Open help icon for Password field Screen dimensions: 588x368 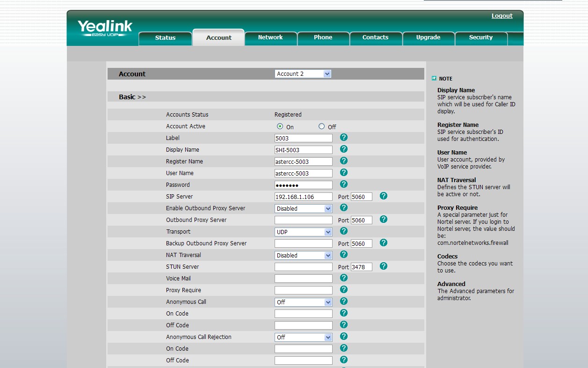[x=343, y=184]
